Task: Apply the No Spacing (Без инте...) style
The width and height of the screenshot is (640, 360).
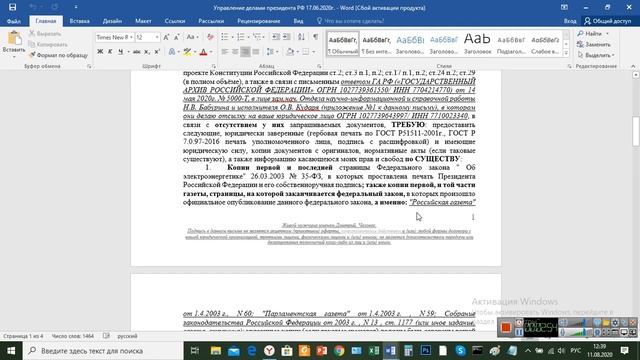Action: tap(376, 44)
